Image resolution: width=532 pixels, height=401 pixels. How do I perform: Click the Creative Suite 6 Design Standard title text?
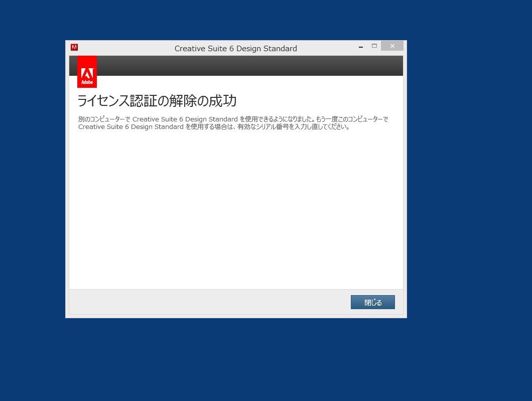click(x=236, y=49)
